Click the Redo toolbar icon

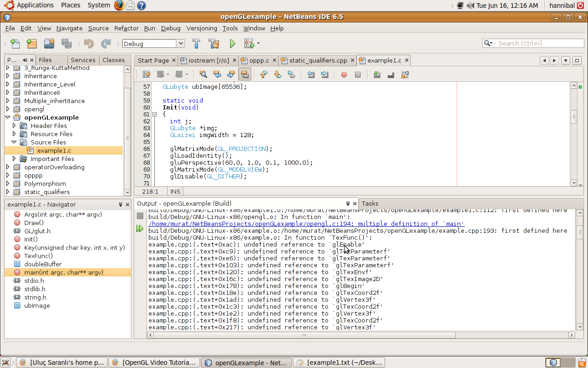pyautogui.click(x=106, y=44)
